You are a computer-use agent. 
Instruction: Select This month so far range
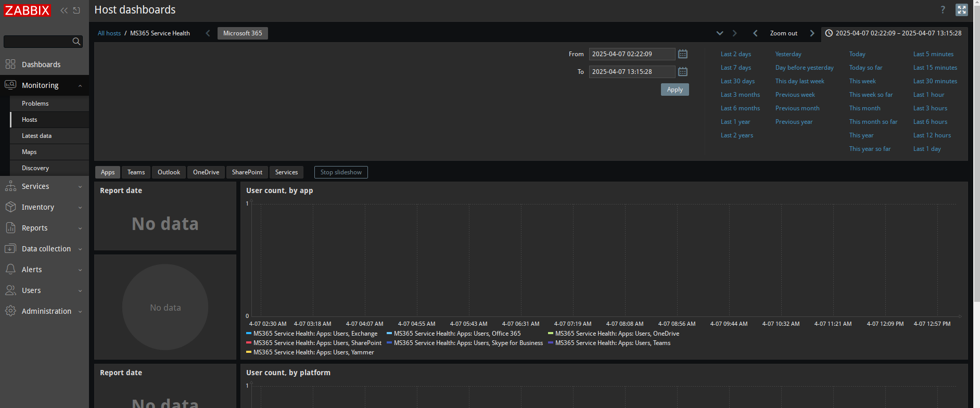pos(873,122)
